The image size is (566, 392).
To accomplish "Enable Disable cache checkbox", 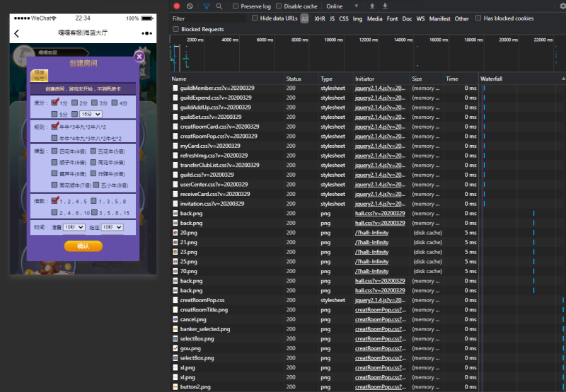I will (279, 6).
